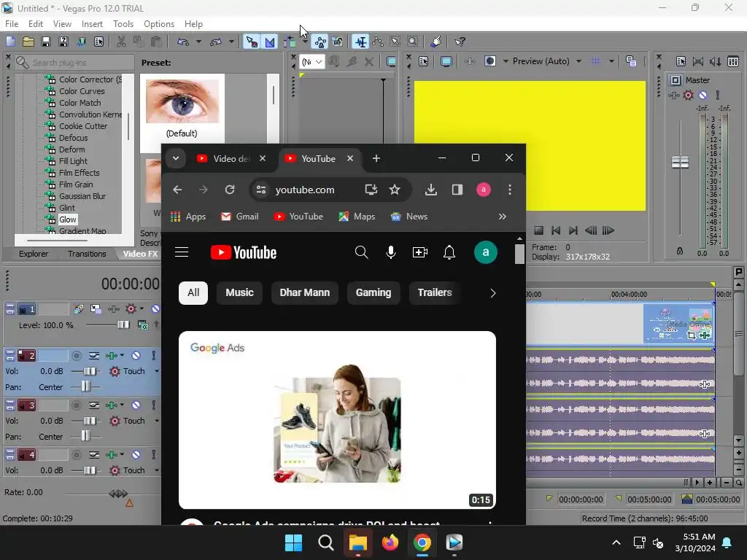747x560 pixels.
Task: Toggle Mute on the Master bus
Action: 703,96
